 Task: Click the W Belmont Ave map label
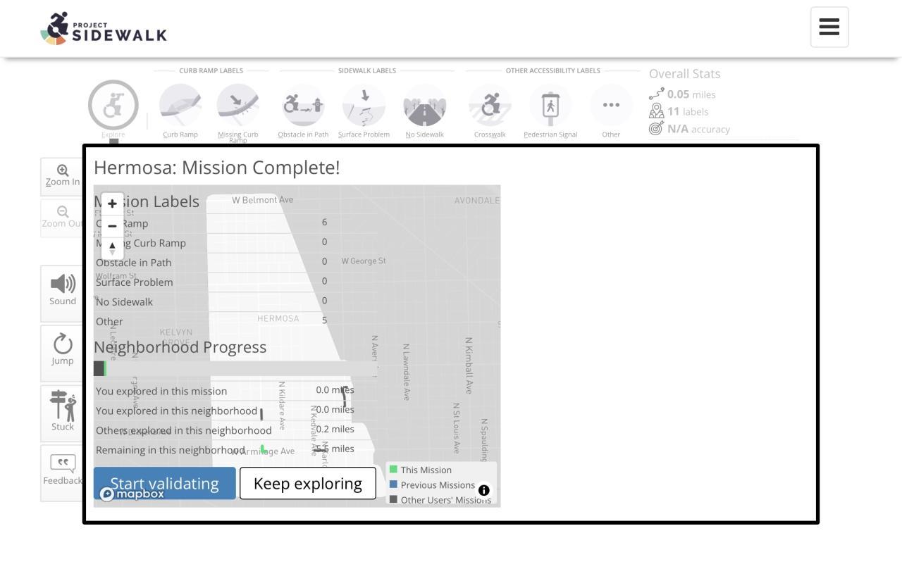pyautogui.click(x=262, y=200)
